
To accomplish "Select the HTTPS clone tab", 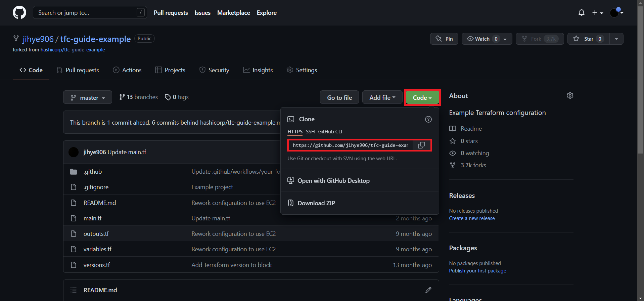I will [x=295, y=132].
